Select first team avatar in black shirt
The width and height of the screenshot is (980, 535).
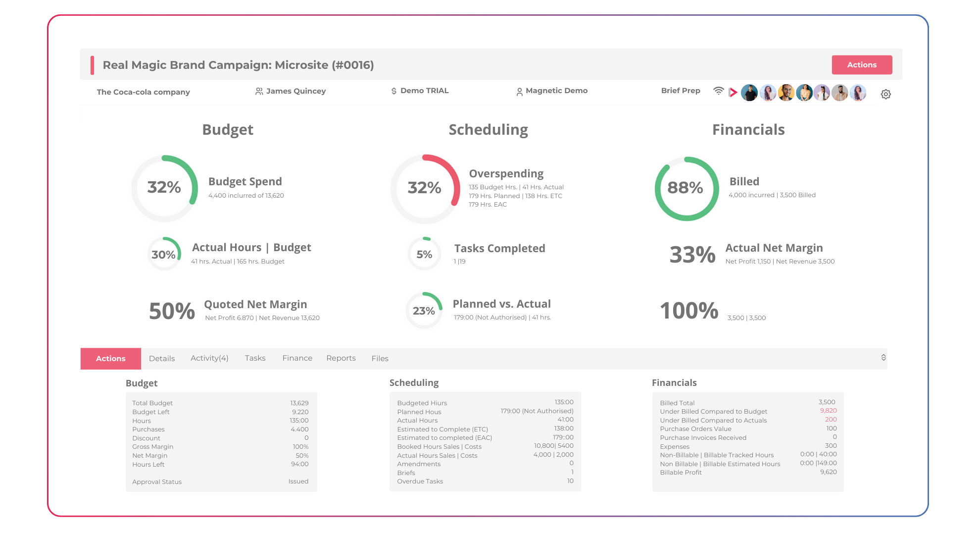[x=749, y=93]
